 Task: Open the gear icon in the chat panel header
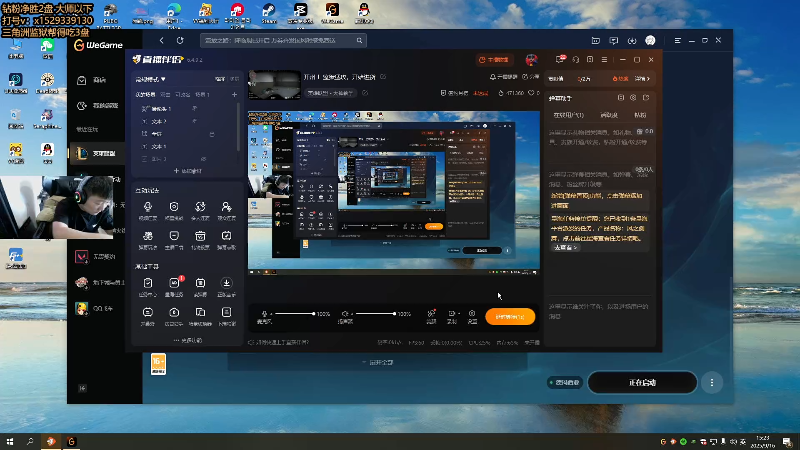[633, 97]
